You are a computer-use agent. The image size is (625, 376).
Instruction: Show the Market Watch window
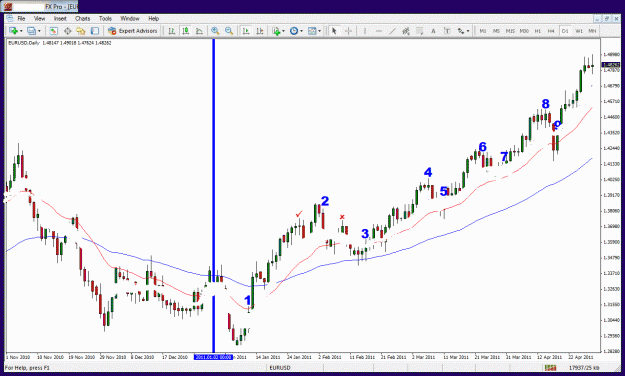[x=53, y=31]
